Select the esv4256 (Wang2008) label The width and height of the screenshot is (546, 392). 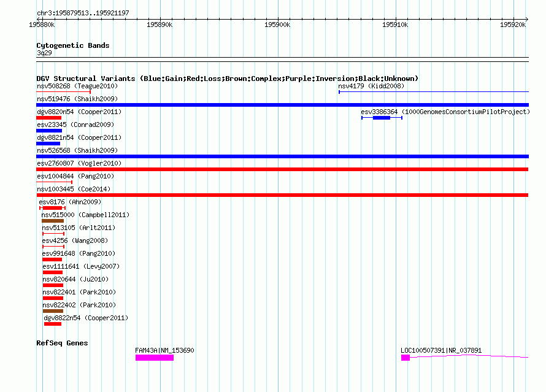[x=75, y=240]
